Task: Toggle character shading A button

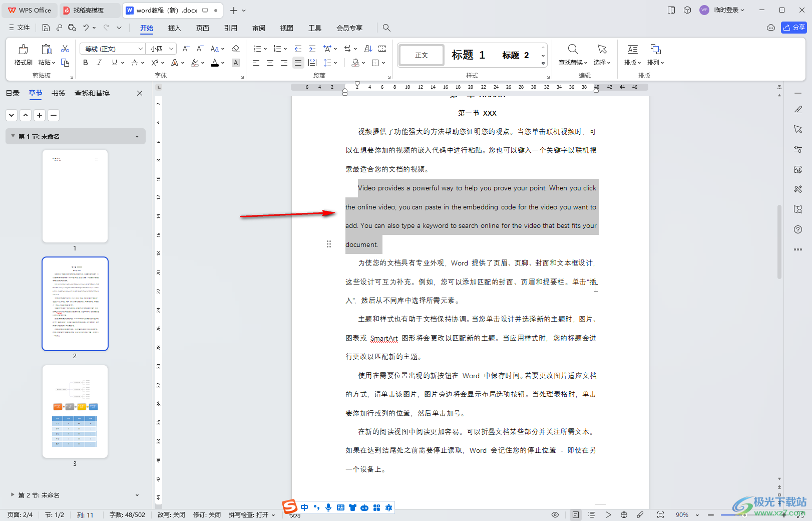Action: (x=236, y=63)
